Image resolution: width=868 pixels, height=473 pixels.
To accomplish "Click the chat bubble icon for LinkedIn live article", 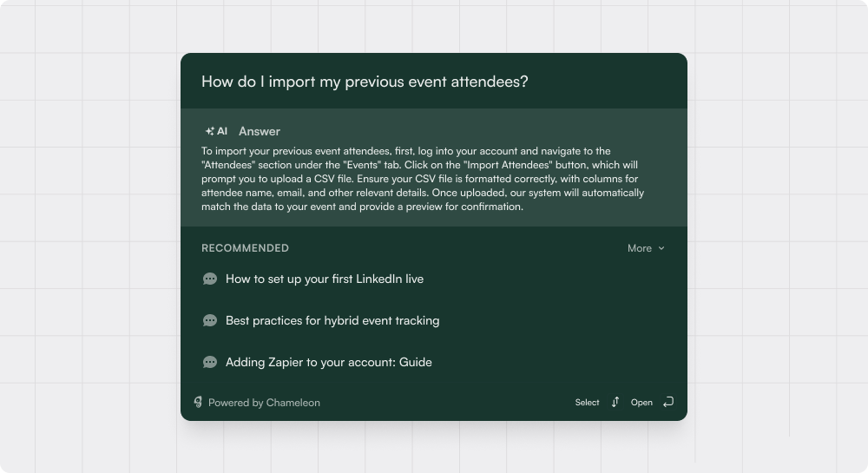I will click(210, 279).
